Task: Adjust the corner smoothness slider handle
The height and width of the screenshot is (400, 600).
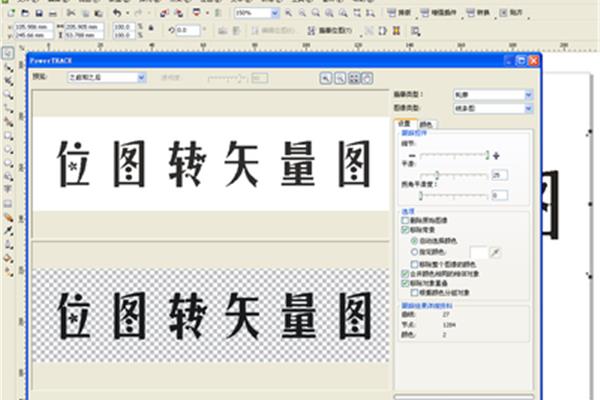Action: pos(421,196)
